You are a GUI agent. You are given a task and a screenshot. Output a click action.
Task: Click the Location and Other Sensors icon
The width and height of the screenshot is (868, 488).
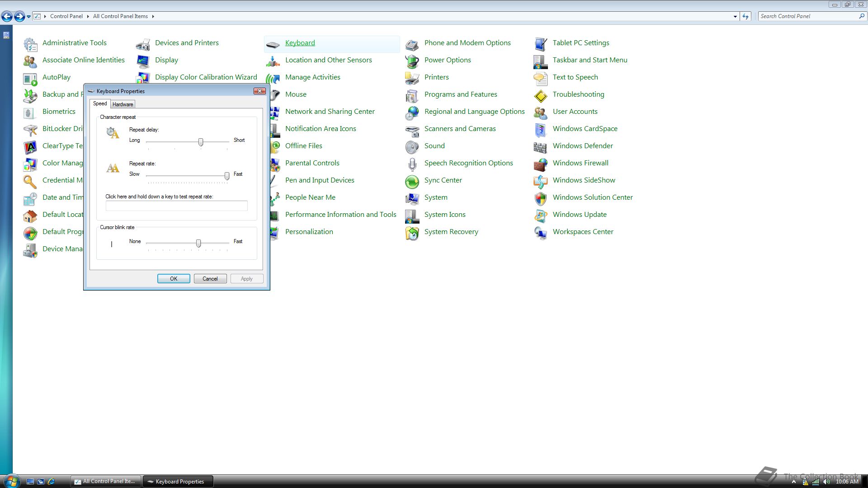pos(273,61)
